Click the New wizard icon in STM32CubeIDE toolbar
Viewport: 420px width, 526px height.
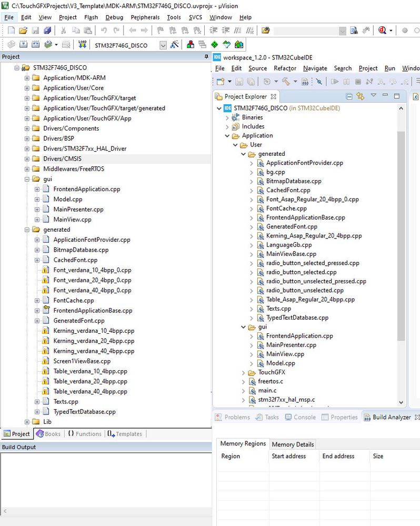coord(221,82)
